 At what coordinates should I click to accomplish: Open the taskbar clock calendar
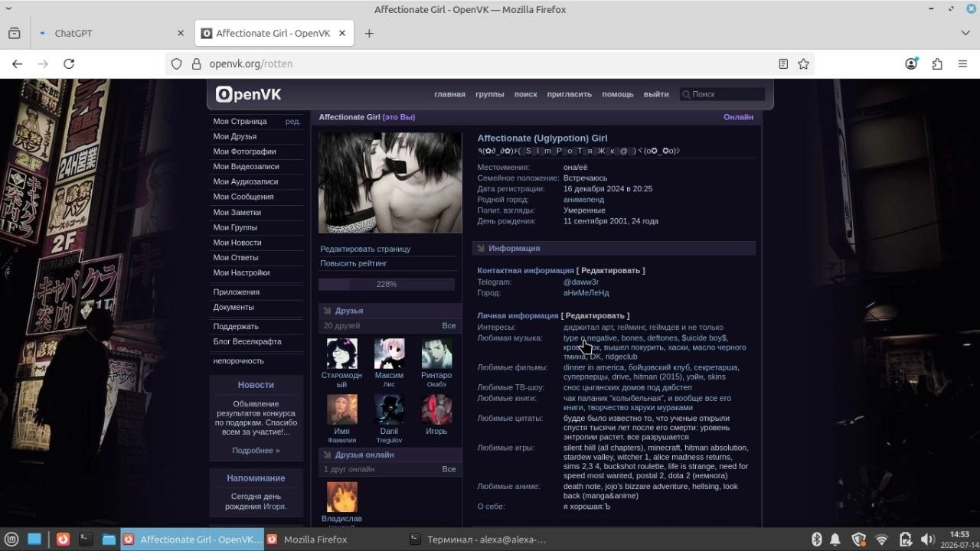coord(959,540)
